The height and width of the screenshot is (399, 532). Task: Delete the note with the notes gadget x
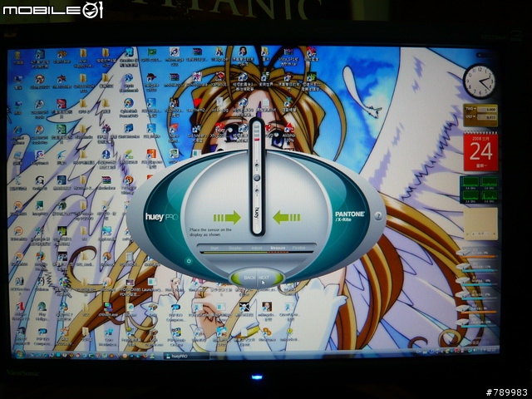coord(468,234)
